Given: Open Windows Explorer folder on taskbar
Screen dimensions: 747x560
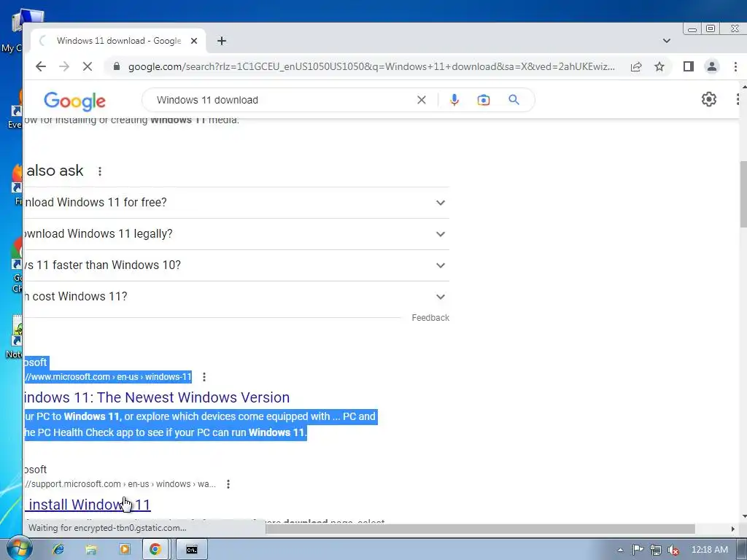Looking at the screenshot, I should tap(91, 549).
